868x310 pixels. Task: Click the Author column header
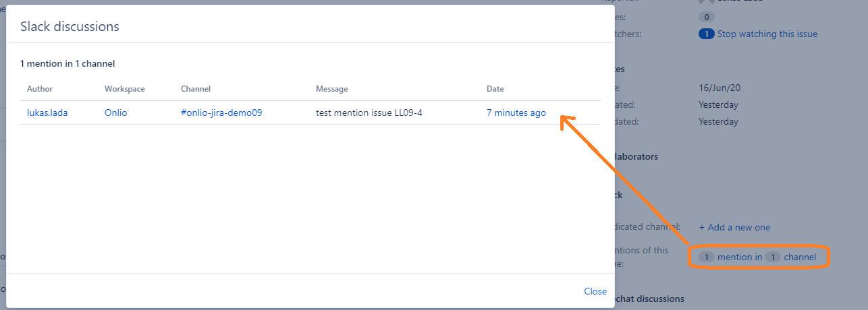pyautogui.click(x=40, y=89)
